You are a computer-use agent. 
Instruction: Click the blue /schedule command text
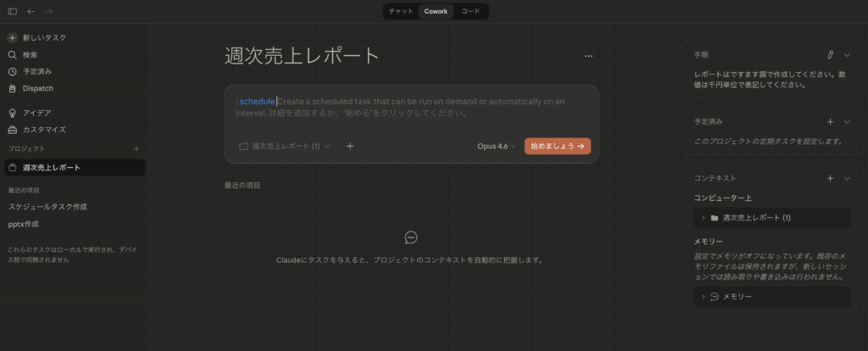tap(255, 102)
